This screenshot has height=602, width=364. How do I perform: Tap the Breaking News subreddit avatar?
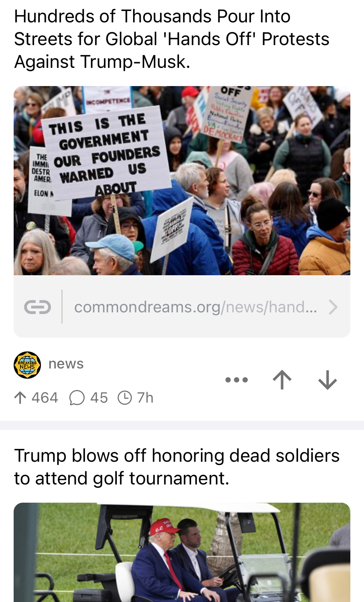[x=27, y=365]
